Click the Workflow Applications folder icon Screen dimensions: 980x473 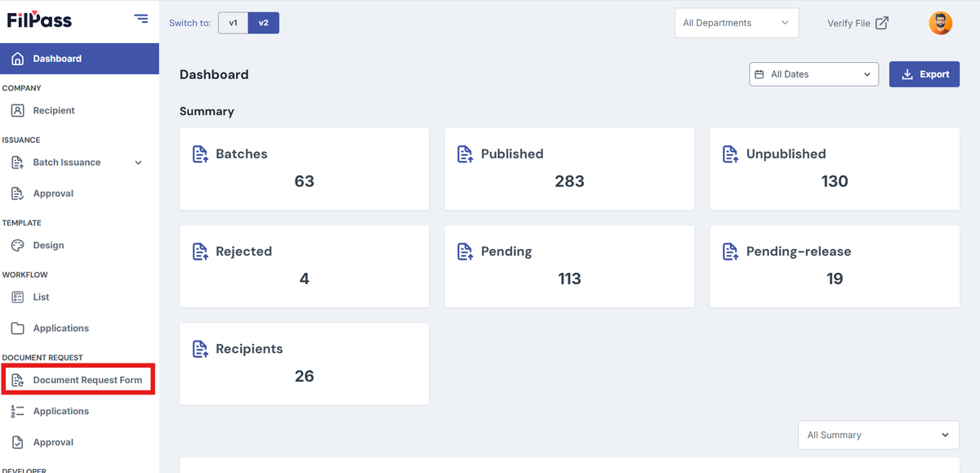pyautogui.click(x=18, y=328)
